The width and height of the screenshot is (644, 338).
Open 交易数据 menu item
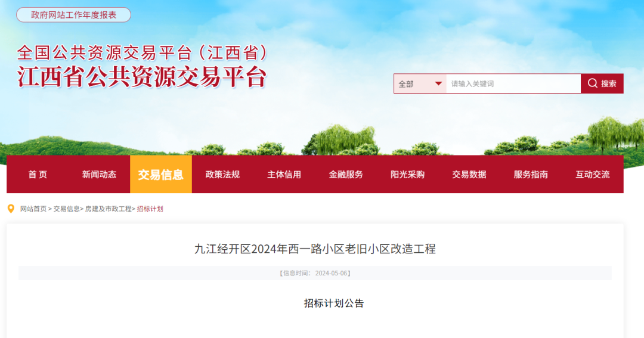coord(469,175)
